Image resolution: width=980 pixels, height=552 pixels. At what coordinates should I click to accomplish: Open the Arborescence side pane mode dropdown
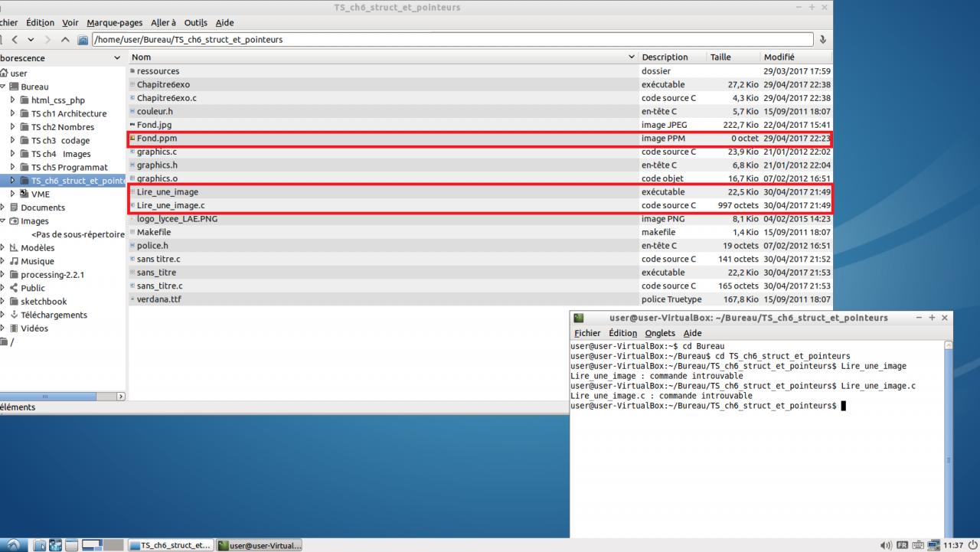pyautogui.click(x=117, y=58)
